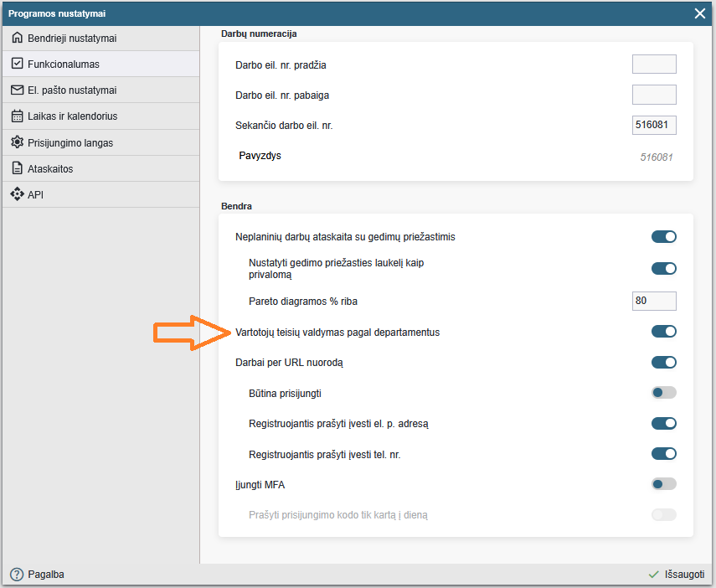Disable Registruojantis prašyti įvesti tel. nr.
This screenshot has height=588, width=716.
tap(663, 454)
